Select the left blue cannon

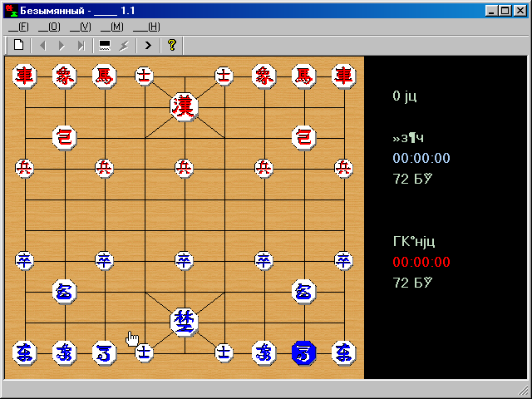(65, 292)
